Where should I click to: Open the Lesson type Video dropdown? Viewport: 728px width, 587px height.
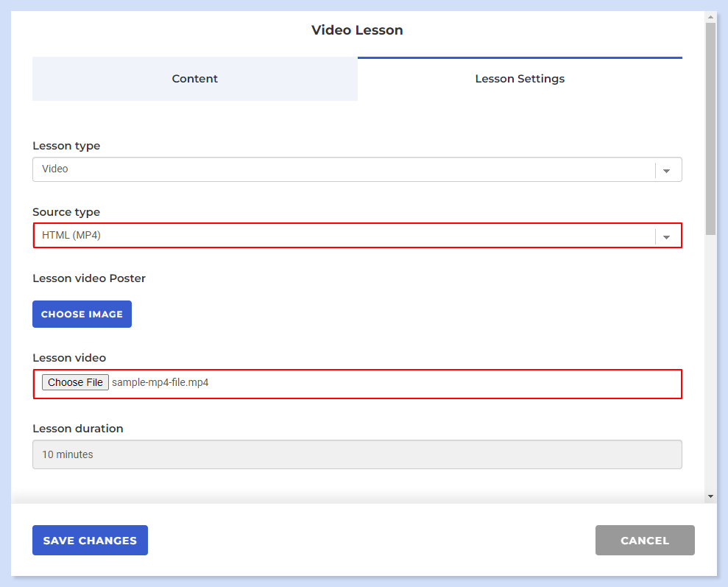(x=357, y=169)
